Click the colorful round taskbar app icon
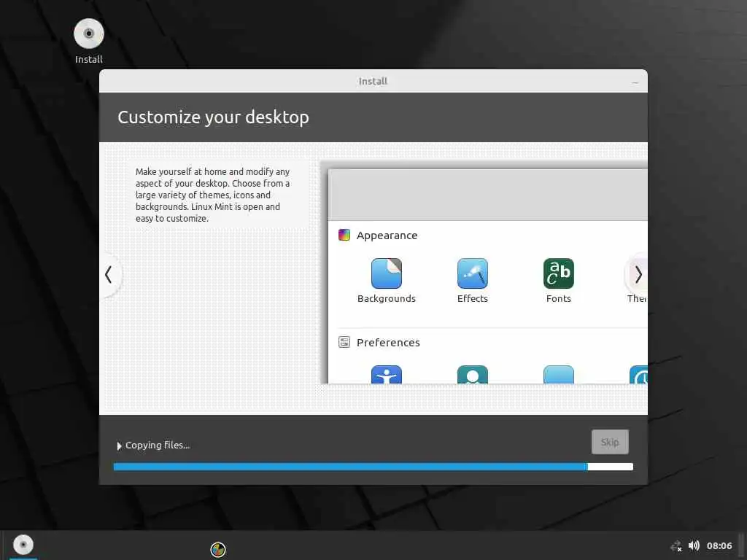 pos(217,550)
